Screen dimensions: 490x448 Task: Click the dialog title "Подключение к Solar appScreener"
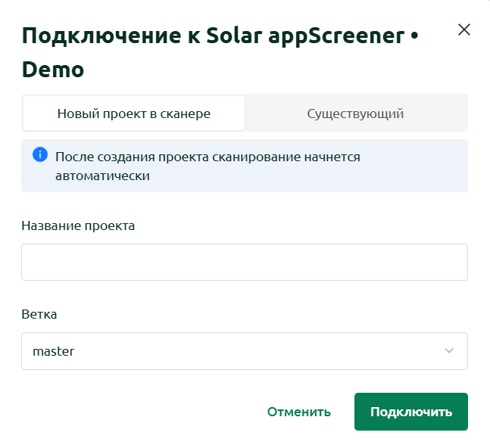(x=213, y=36)
